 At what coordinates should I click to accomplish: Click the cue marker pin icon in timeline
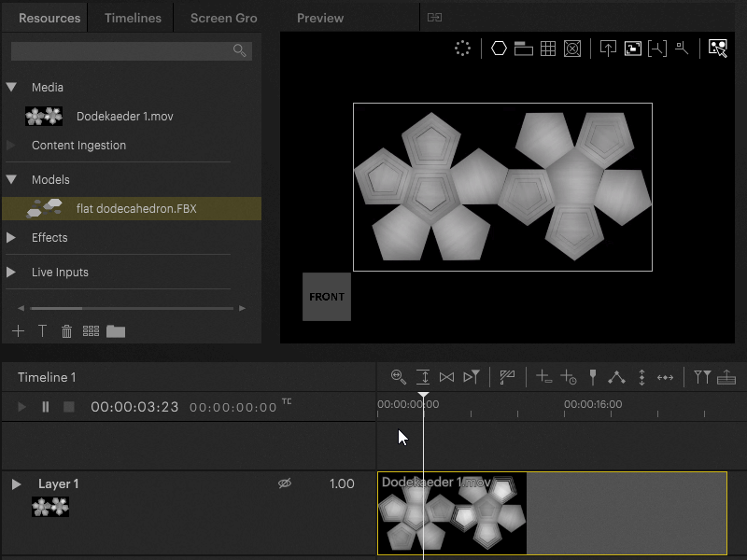[x=593, y=377]
